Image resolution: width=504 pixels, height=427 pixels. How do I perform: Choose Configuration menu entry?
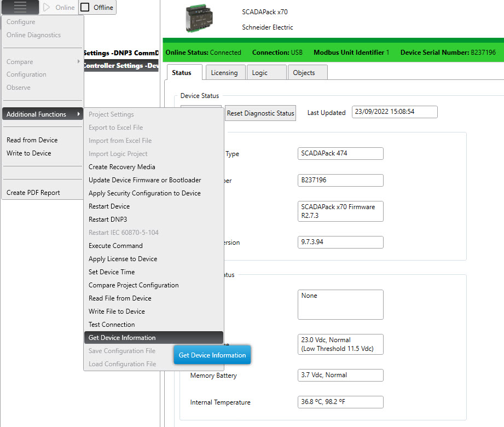click(x=26, y=74)
